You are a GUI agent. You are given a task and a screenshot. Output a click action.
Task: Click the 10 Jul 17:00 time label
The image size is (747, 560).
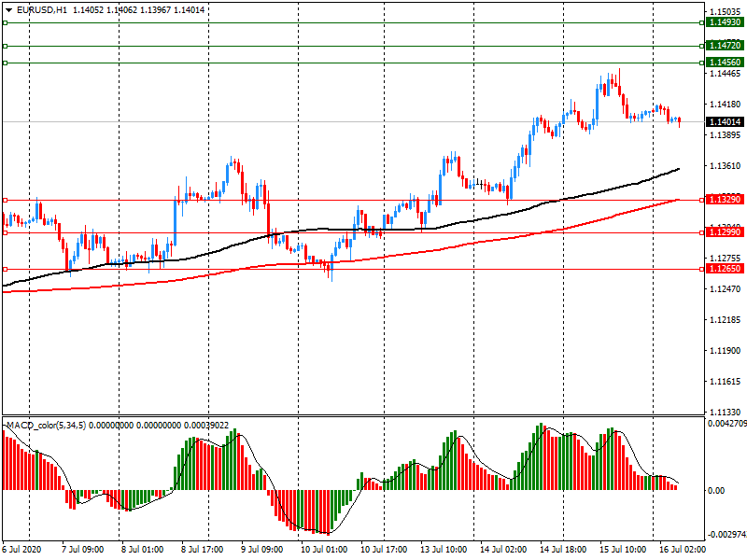[x=384, y=549]
